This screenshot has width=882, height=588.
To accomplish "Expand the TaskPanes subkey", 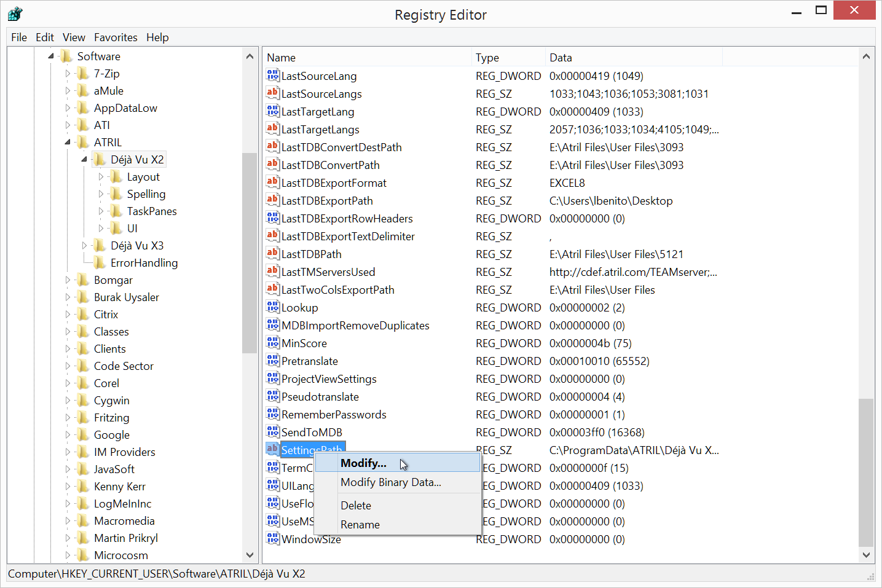I will [x=101, y=211].
